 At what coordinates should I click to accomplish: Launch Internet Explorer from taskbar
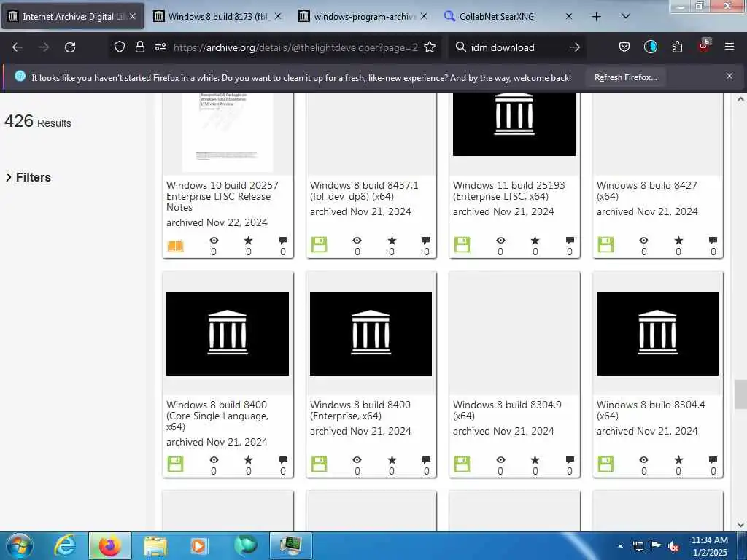coord(66,545)
